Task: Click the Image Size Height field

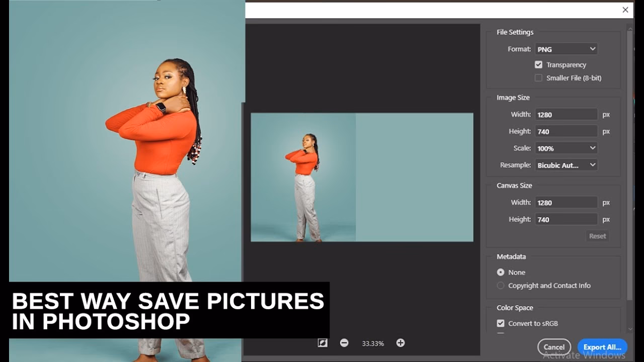Action: (566, 131)
